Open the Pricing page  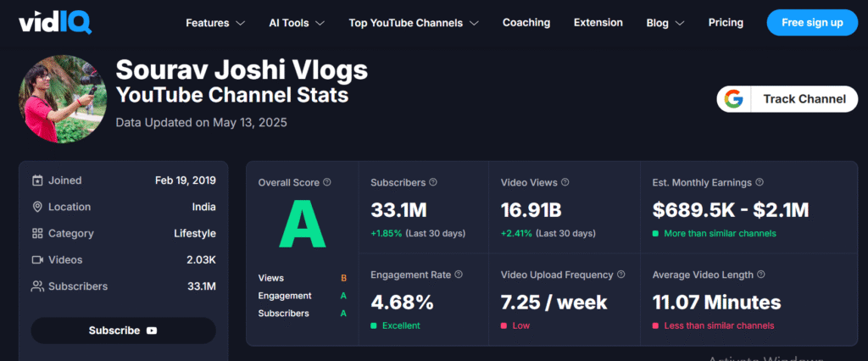tap(726, 23)
